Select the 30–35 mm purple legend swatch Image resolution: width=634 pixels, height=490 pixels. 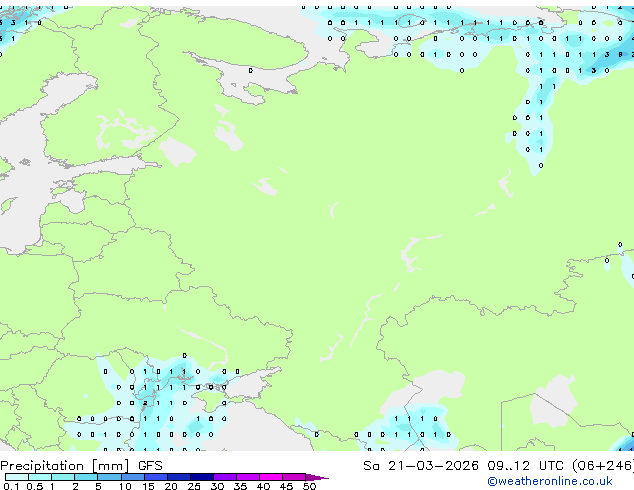[224, 477]
